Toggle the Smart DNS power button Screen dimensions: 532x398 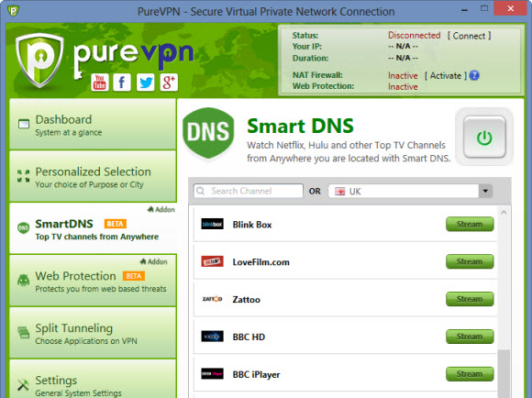pos(484,137)
